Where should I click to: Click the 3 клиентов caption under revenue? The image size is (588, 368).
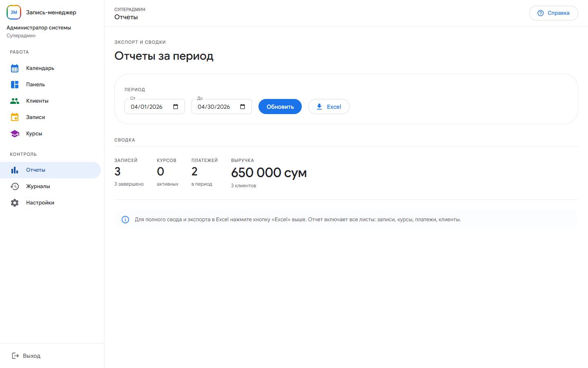click(x=244, y=186)
